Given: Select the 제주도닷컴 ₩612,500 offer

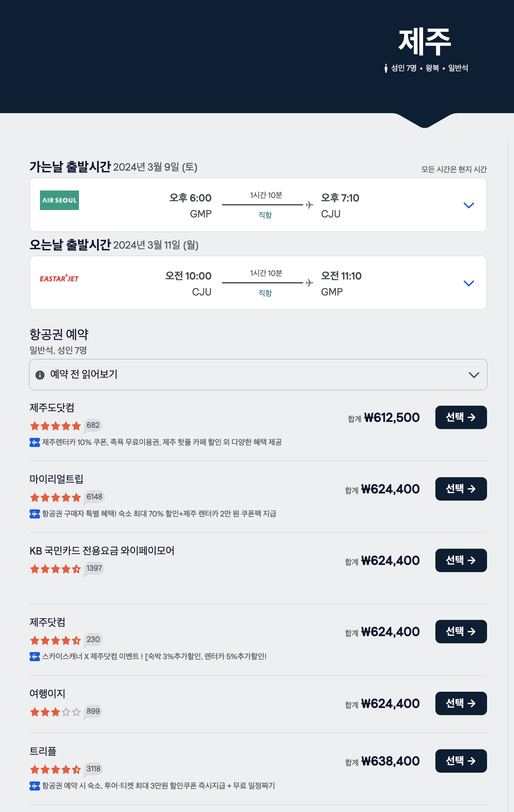Looking at the screenshot, I should pos(461,417).
